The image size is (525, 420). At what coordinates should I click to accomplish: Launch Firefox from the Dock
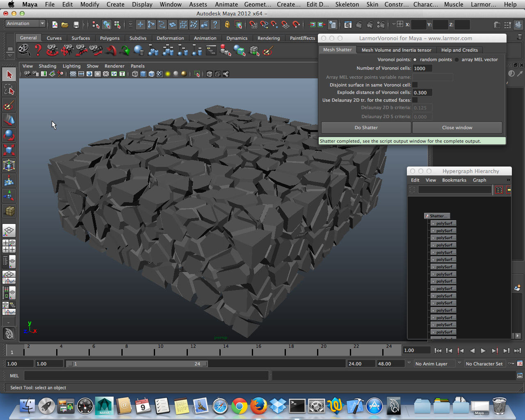[x=258, y=406]
